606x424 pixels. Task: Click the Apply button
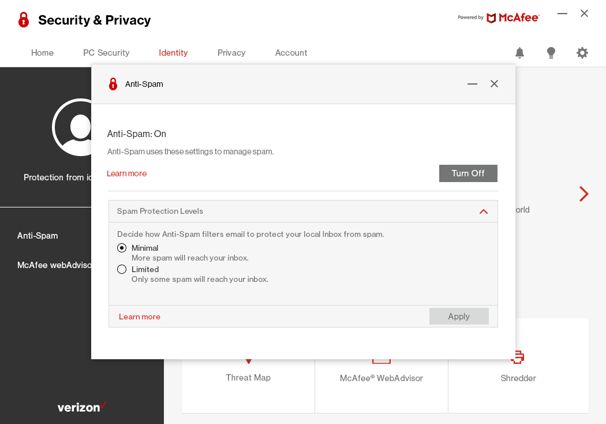[x=459, y=316]
